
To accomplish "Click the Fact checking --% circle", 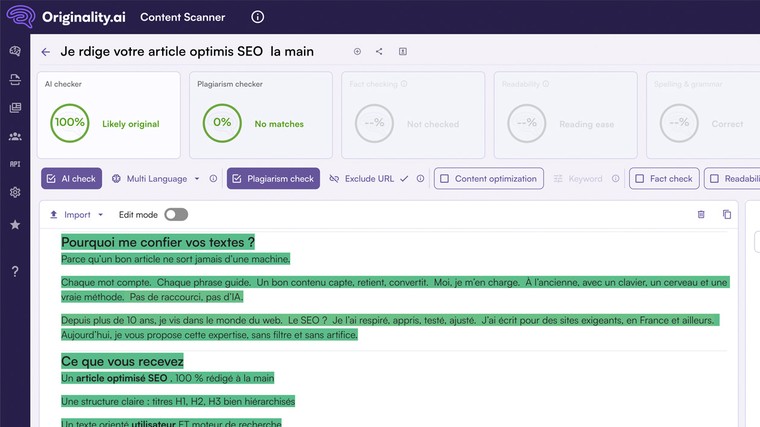I will click(x=374, y=123).
